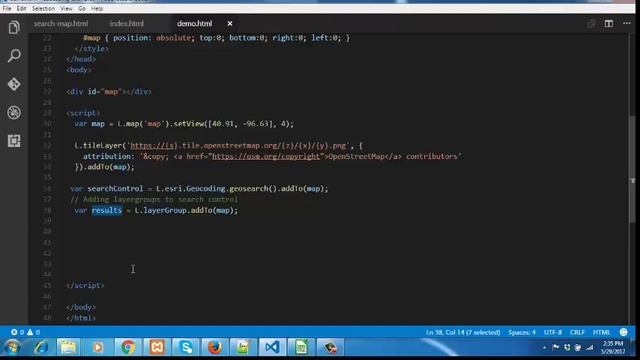Switch to the index.html tab
The image size is (640, 360).
pyautogui.click(x=127, y=24)
